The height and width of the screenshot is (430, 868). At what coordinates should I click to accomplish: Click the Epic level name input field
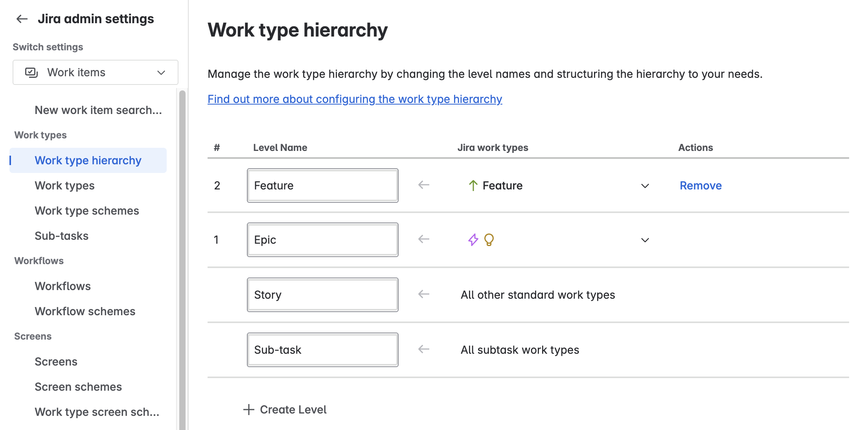click(x=322, y=240)
